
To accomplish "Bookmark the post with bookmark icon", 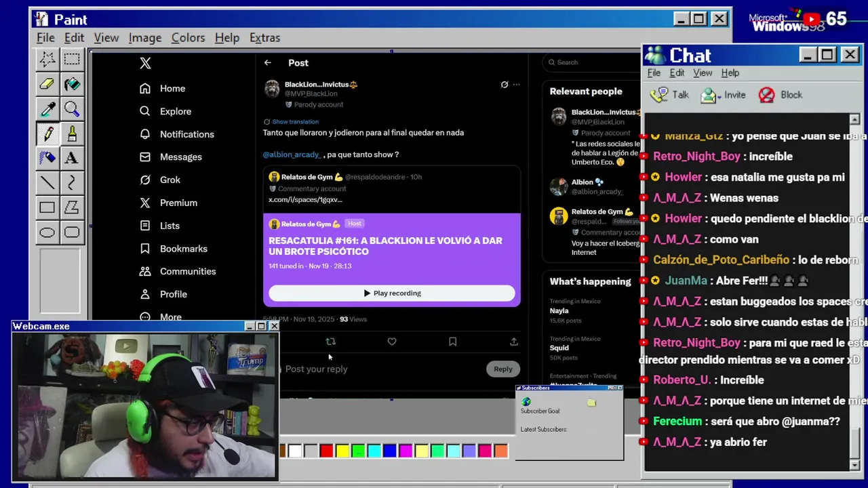I will pos(452,342).
